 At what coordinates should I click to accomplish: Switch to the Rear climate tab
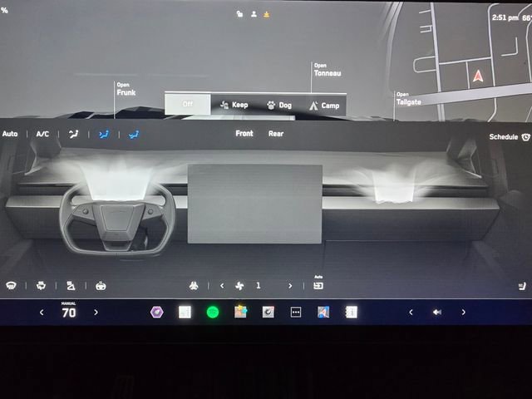coord(276,134)
